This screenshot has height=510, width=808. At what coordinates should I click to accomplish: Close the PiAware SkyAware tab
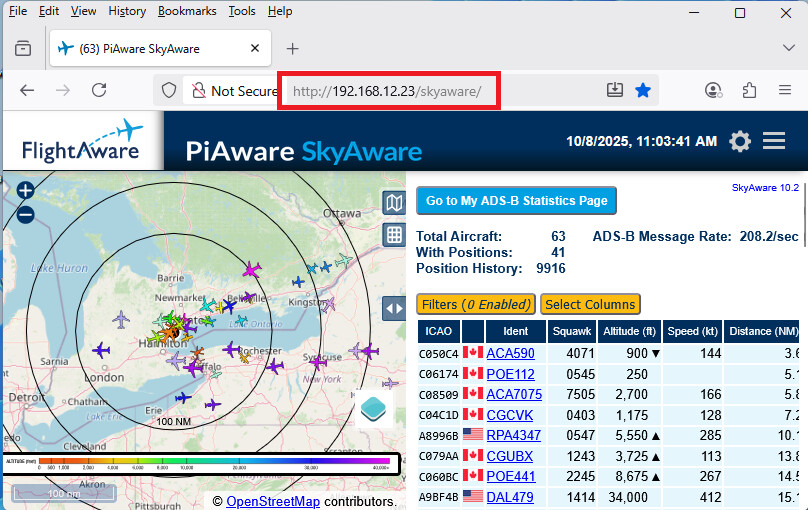pos(255,48)
